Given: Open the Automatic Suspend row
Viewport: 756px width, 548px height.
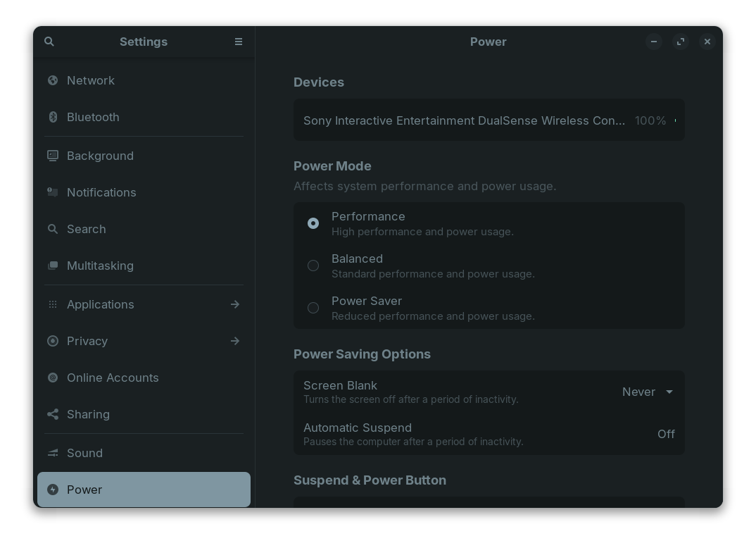Looking at the screenshot, I should 489,434.
